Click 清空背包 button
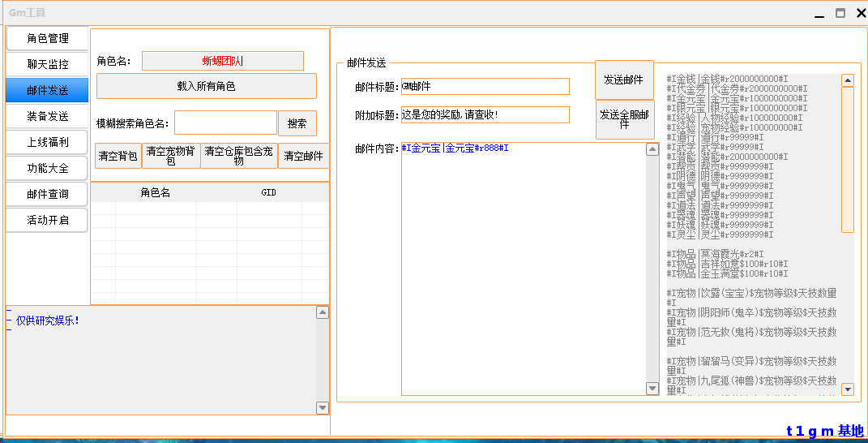This screenshot has width=868, height=443. (118, 156)
